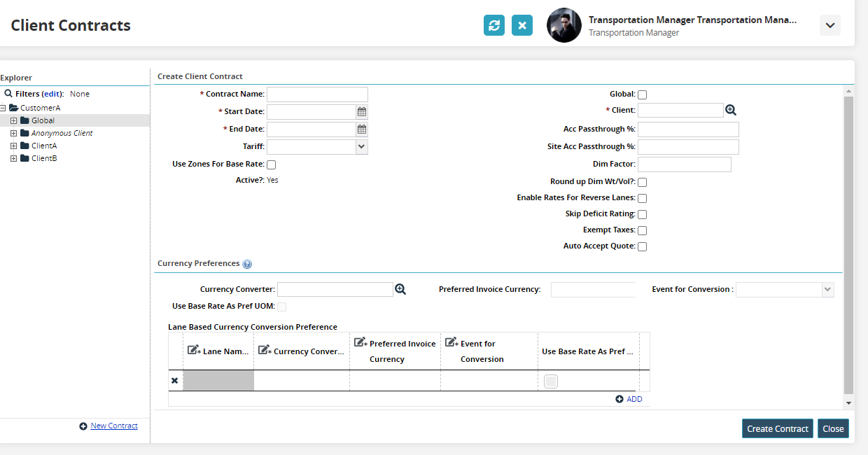Screen dimensions: 868x455
Task: Toggle the Global checkbox
Action: click(642, 94)
